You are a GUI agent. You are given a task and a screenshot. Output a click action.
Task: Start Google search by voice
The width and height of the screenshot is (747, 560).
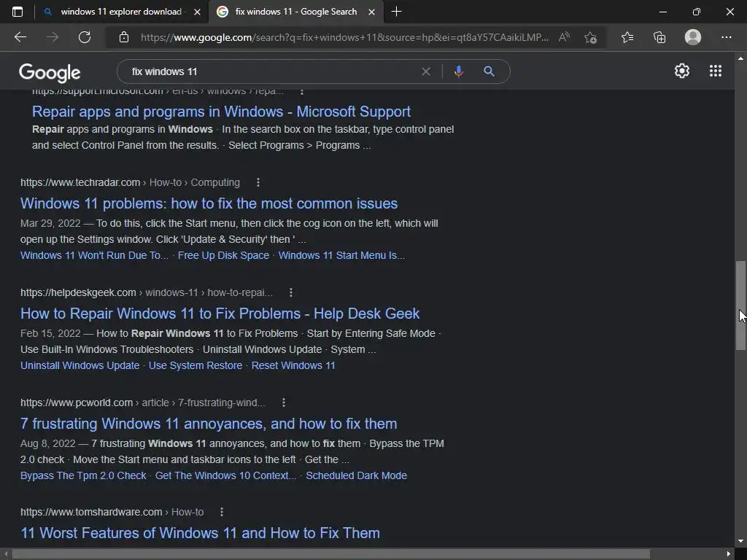click(x=458, y=71)
